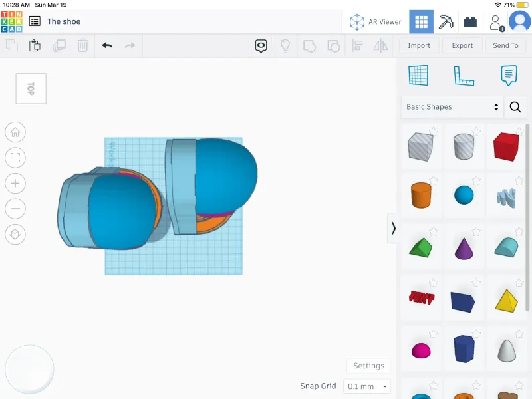This screenshot has width=532, height=399.
Task: Click the Export button
Action: point(462,45)
